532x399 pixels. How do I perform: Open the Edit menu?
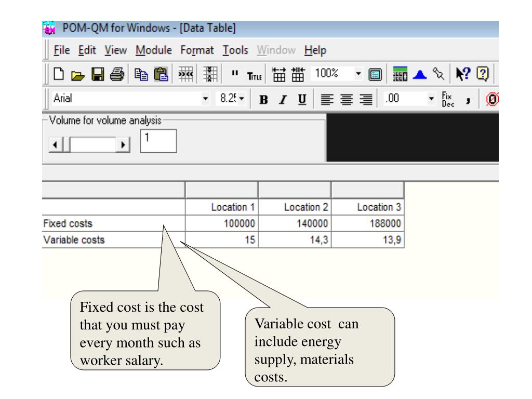coord(87,50)
